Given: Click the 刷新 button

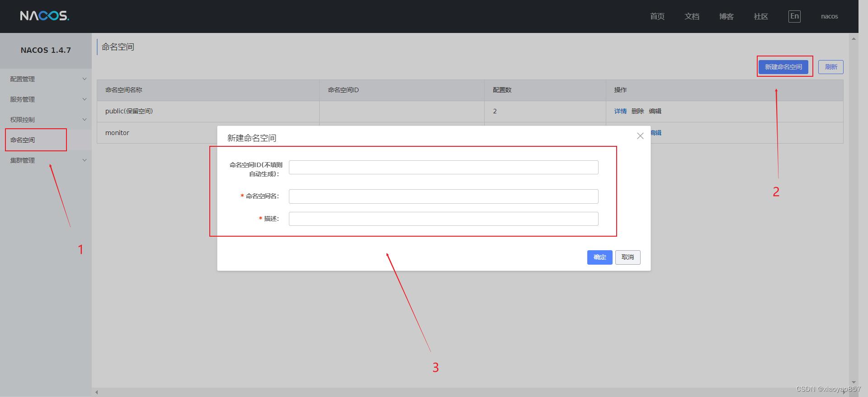Looking at the screenshot, I should tap(831, 67).
